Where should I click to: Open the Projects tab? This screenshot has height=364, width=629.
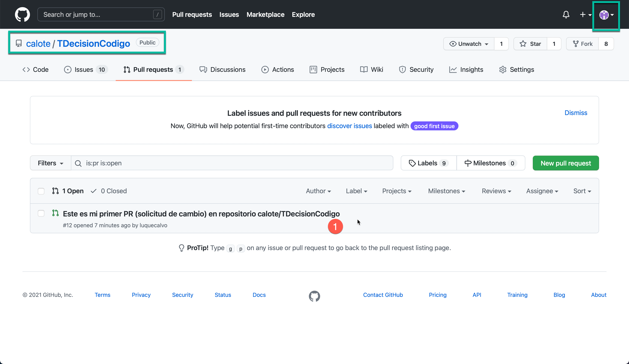point(327,70)
